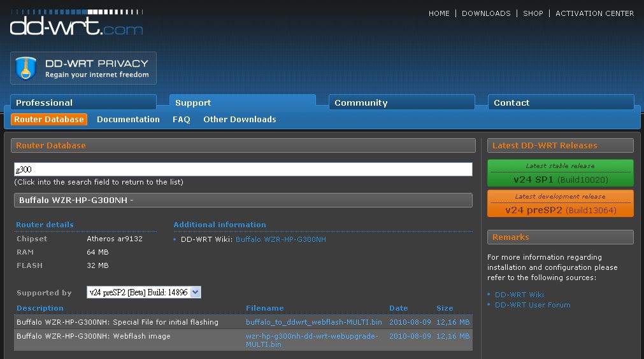Switch to the Support tab

coord(243,102)
